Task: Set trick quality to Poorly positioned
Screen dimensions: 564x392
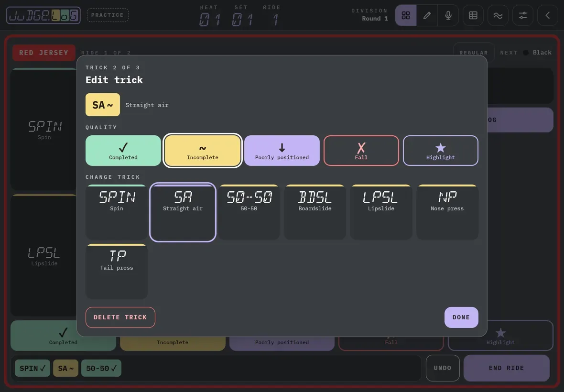Action: (x=282, y=151)
